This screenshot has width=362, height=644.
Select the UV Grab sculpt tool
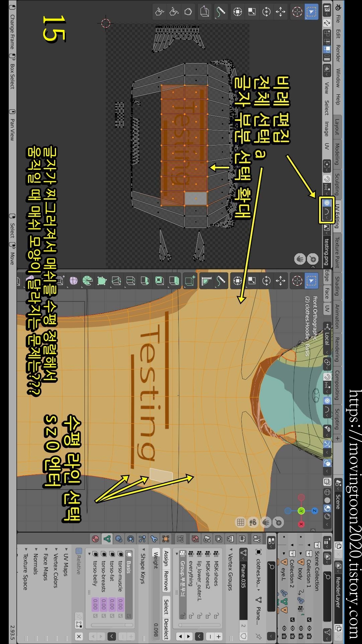click(188, 12)
